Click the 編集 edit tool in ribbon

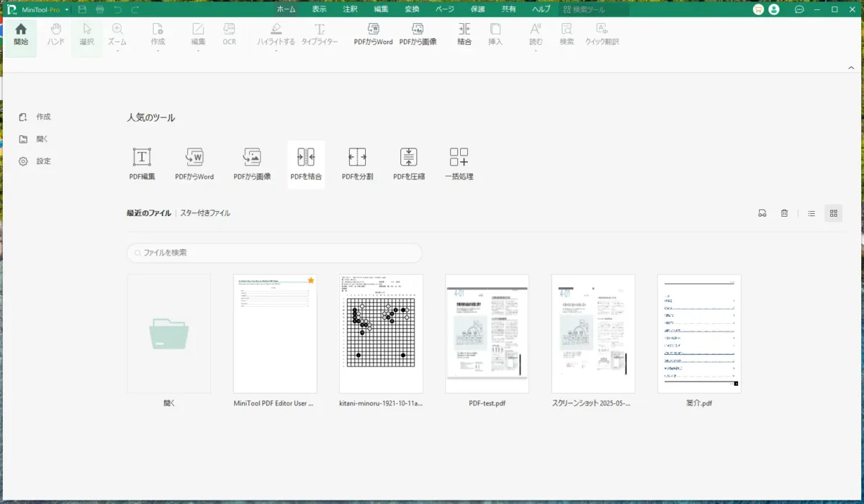(198, 35)
